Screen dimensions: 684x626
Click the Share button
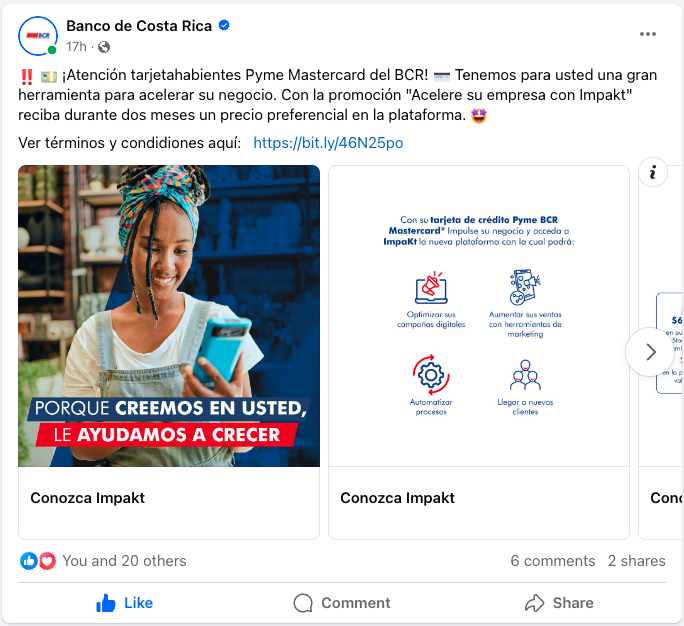click(x=559, y=603)
